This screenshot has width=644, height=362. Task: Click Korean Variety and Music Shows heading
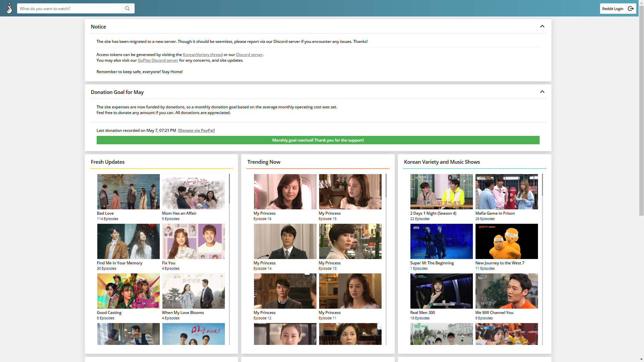click(x=442, y=162)
